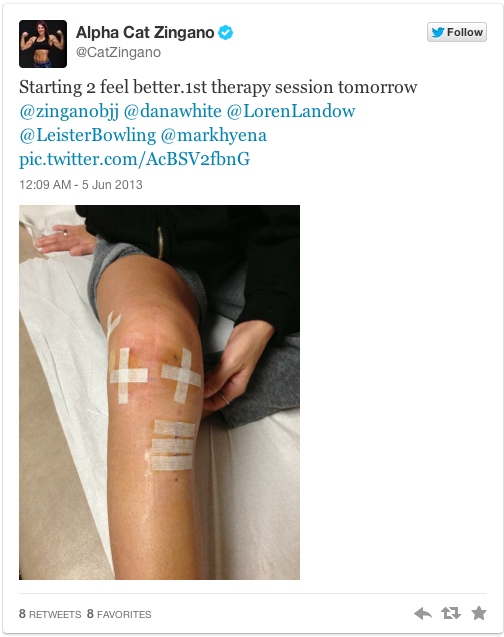This screenshot has height=637, width=504.
Task: Open the @zinganobjj mention
Action: tap(69, 111)
